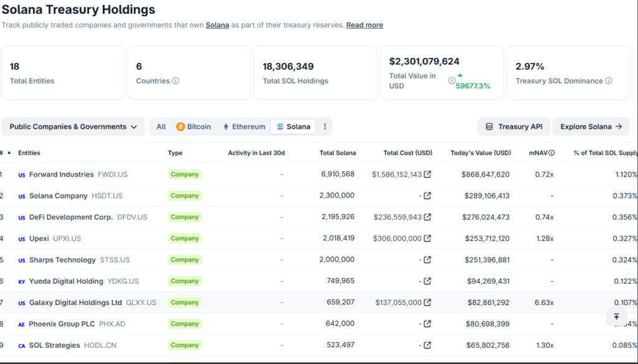The height and width of the screenshot is (364, 638).
Task: Sort by Total Solana column header
Action: pos(338,153)
